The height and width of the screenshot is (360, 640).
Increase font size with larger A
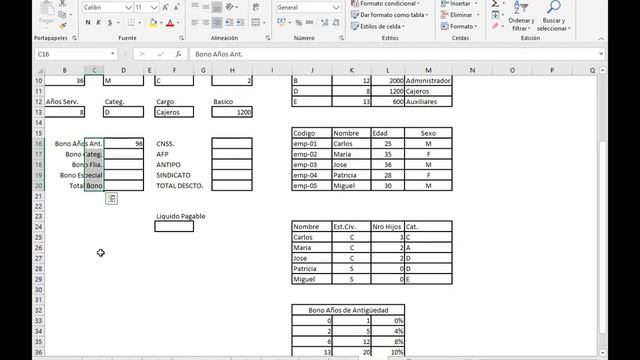(165, 7)
